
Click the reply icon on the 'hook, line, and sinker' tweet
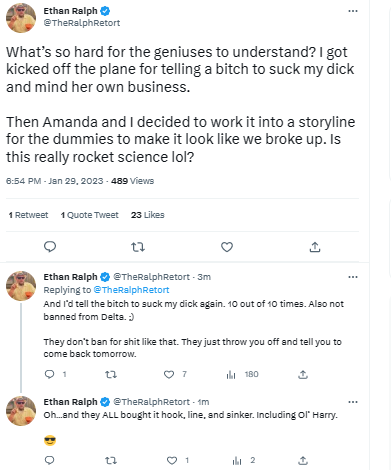(x=50, y=461)
